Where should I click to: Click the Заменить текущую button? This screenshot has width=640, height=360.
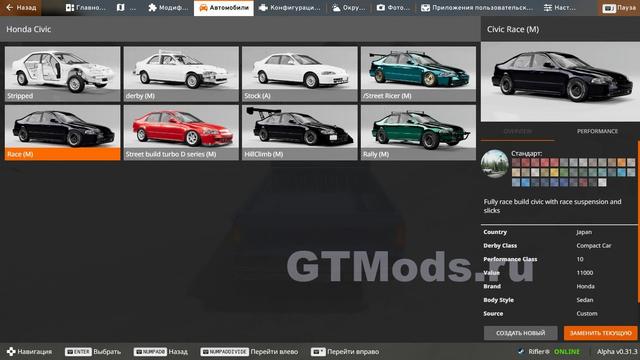pyautogui.click(x=600, y=333)
